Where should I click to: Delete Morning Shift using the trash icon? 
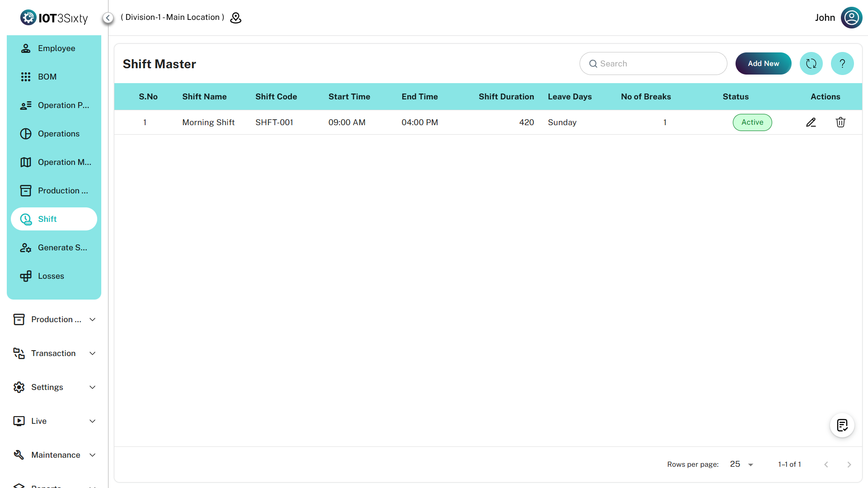[x=840, y=122]
